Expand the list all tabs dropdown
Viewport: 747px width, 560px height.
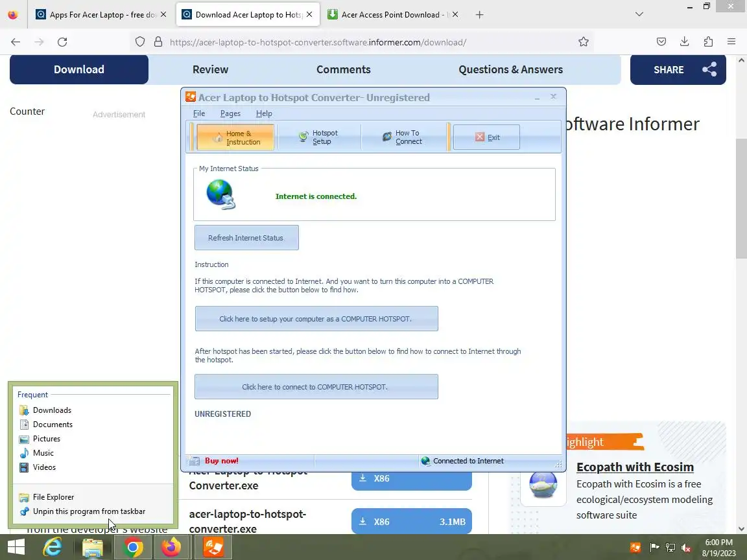[x=639, y=14]
